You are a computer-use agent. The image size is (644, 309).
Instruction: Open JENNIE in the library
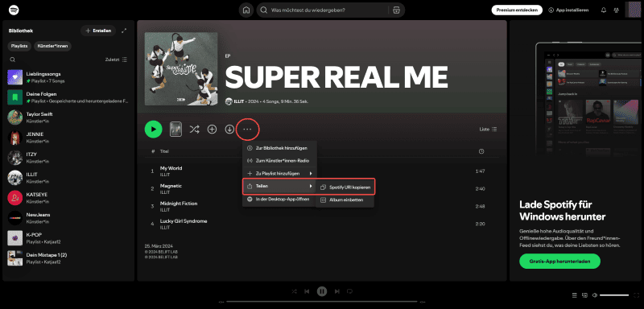68,138
